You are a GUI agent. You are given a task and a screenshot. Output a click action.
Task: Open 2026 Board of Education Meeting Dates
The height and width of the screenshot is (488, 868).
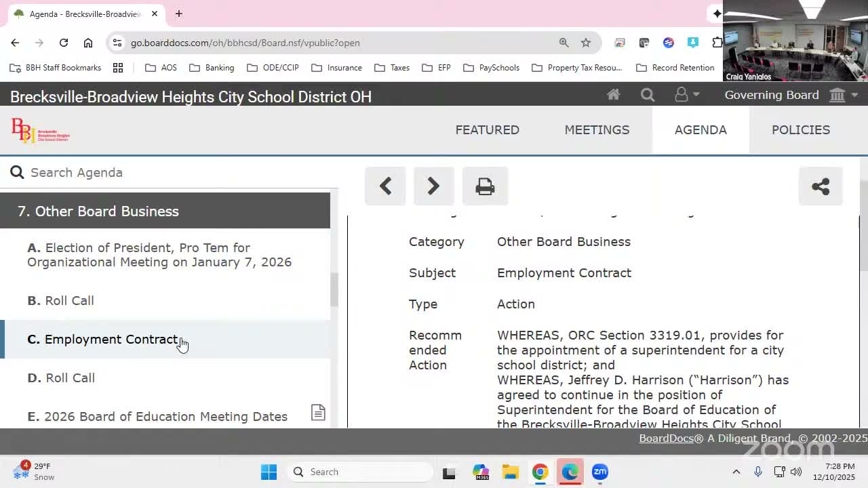(165, 416)
